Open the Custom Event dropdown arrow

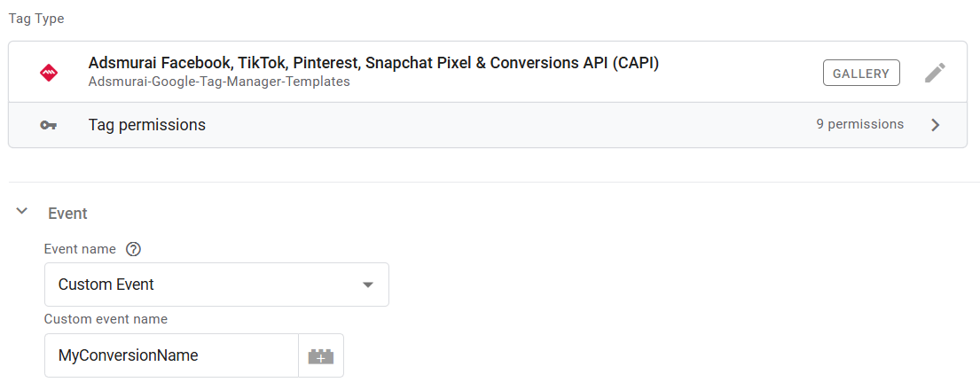coord(367,285)
